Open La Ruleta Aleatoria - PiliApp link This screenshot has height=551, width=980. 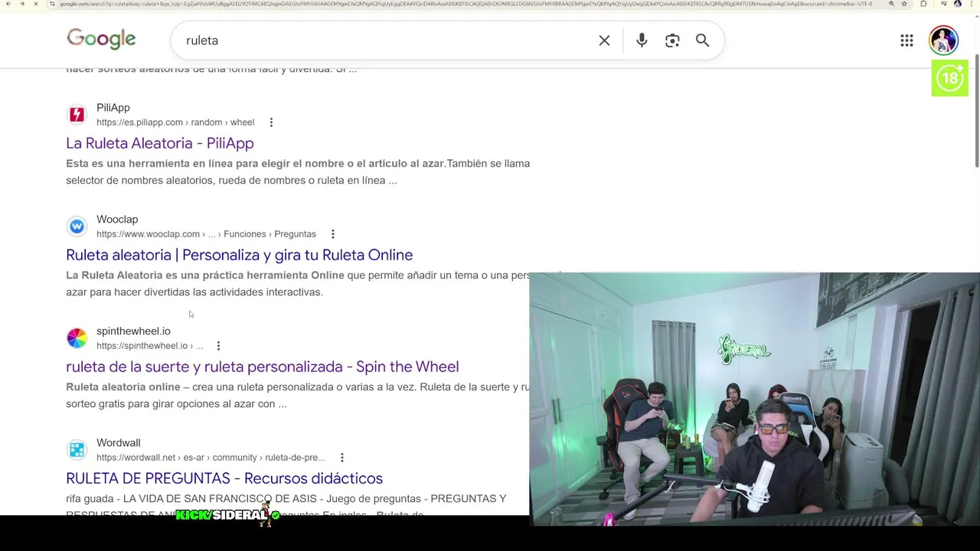pyautogui.click(x=159, y=143)
